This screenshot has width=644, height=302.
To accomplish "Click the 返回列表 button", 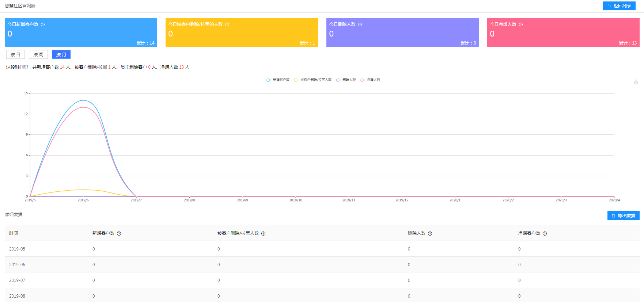I will point(619,6).
